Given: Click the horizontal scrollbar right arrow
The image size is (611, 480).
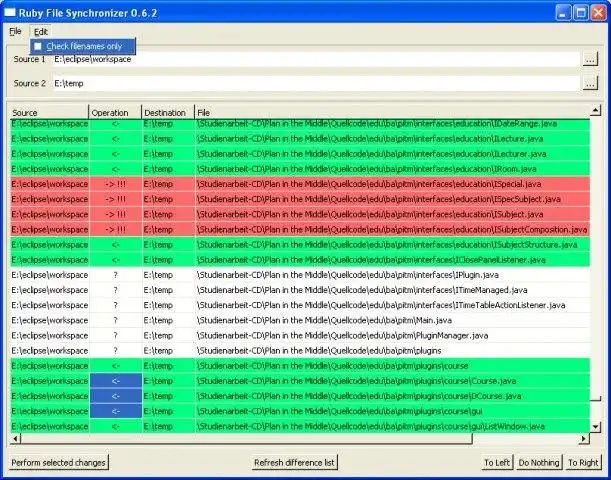Looking at the screenshot, I should point(584,439).
